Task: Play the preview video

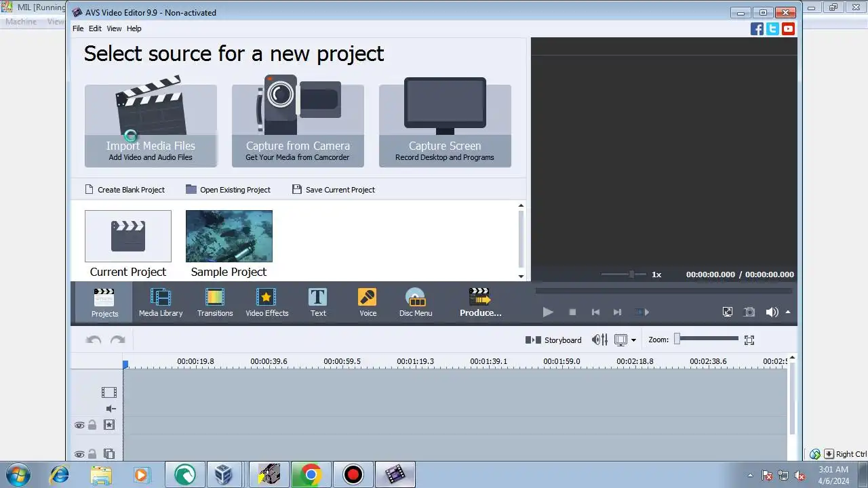Action: click(x=548, y=312)
